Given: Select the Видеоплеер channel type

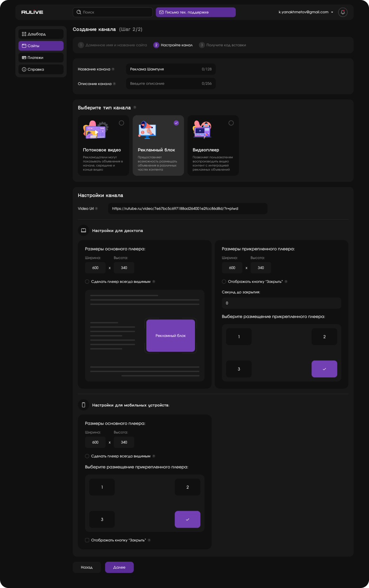Looking at the screenshot, I should (231, 123).
